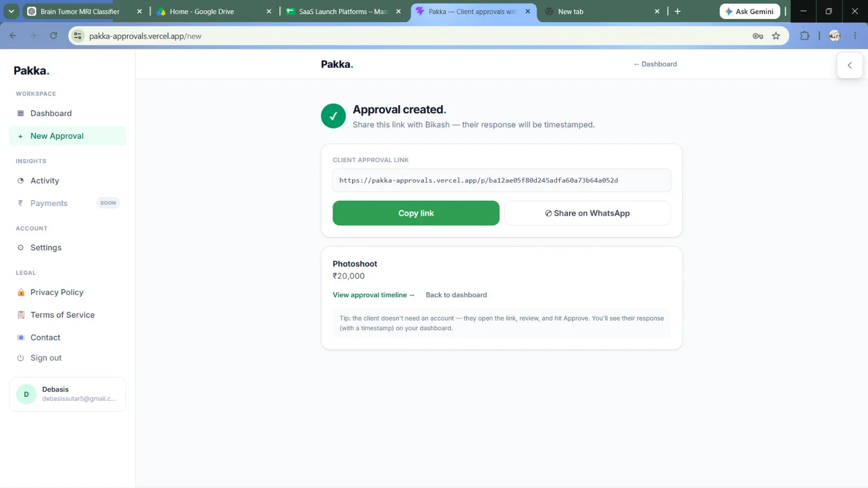Close the New tab browser tab
This screenshot has width=868, height=488.
(657, 11)
